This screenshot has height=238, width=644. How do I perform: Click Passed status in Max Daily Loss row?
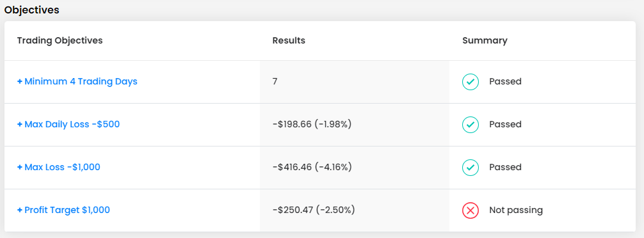505,124
